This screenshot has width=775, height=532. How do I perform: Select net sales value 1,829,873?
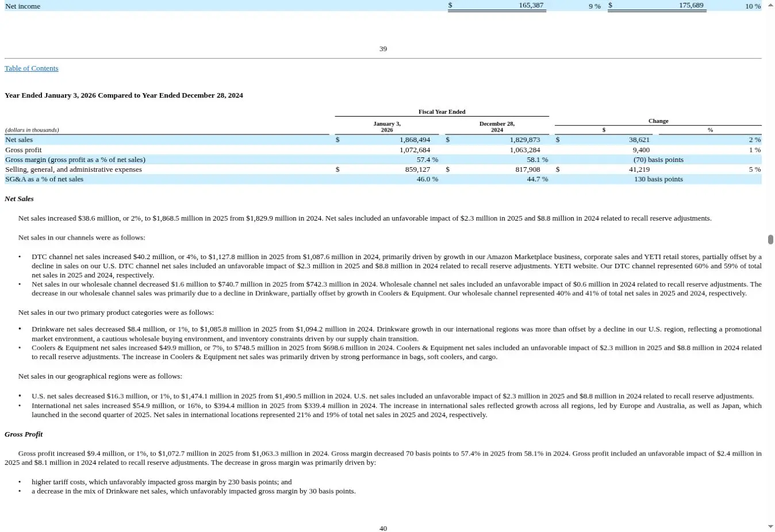pyautogui.click(x=524, y=140)
